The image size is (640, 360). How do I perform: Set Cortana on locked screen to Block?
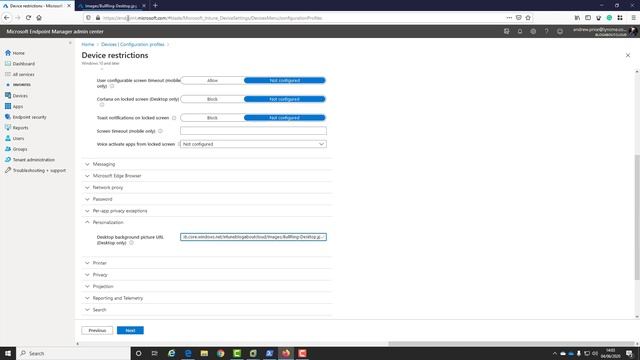click(212, 99)
